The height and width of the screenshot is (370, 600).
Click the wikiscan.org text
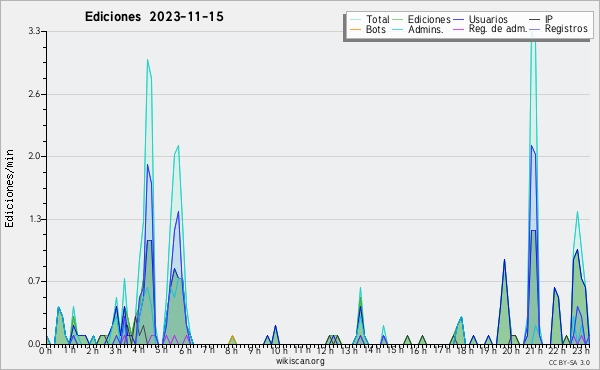[x=300, y=361]
